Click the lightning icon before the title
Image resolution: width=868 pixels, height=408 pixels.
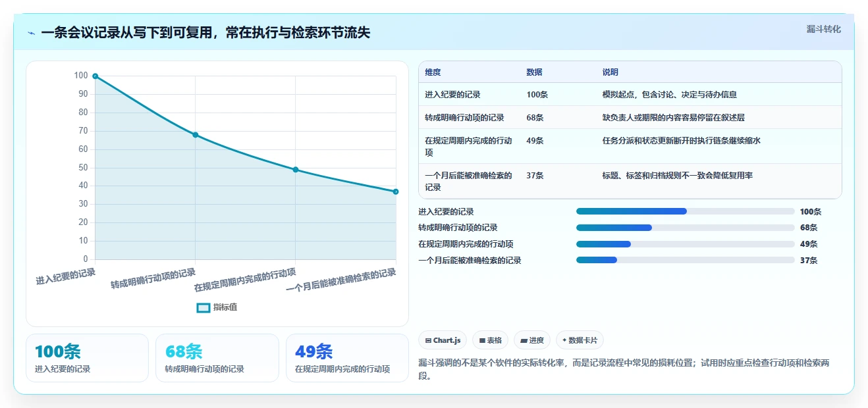pos(32,33)
